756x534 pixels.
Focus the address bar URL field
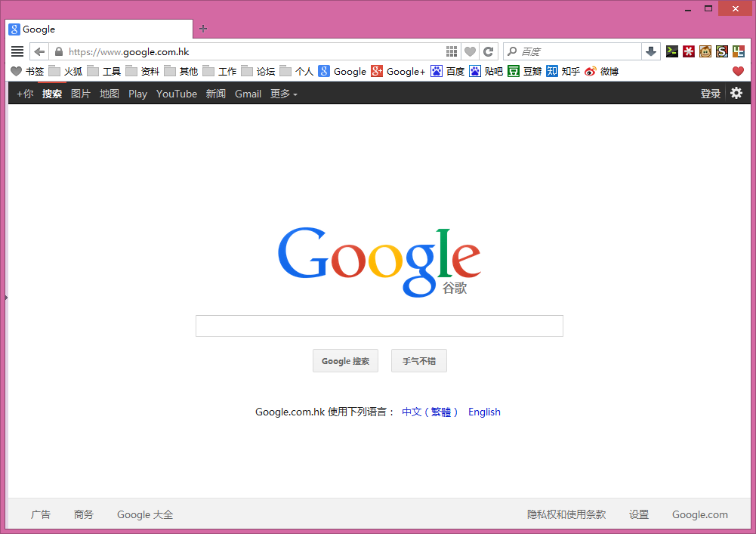pyautogui.click(x=255, y=51)
